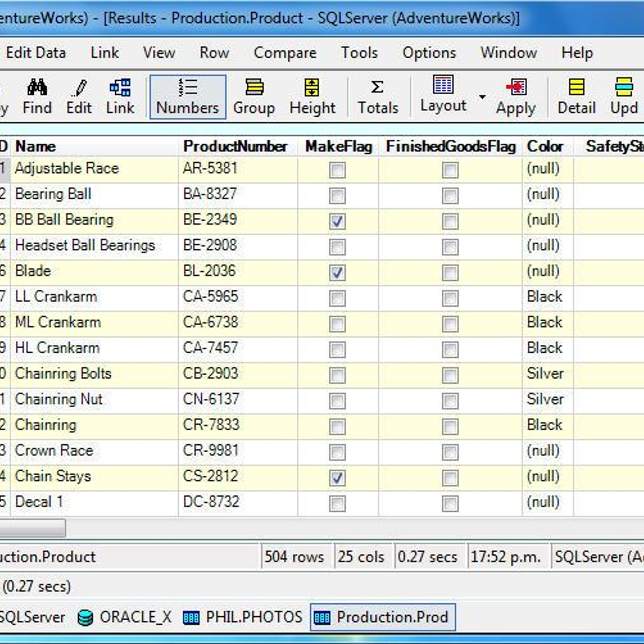Uncheck MakeFlag for Chain Stays
644x644 pixels.
click(337, 478)
